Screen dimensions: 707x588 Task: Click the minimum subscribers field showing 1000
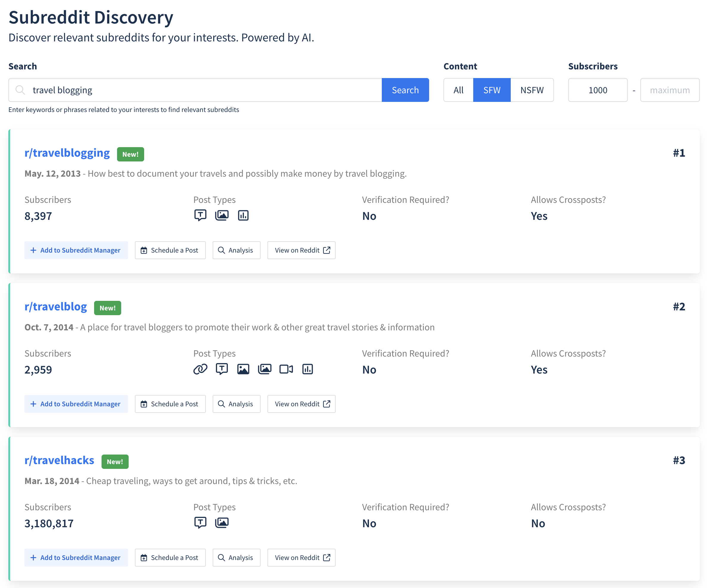(x=598, y=90)
